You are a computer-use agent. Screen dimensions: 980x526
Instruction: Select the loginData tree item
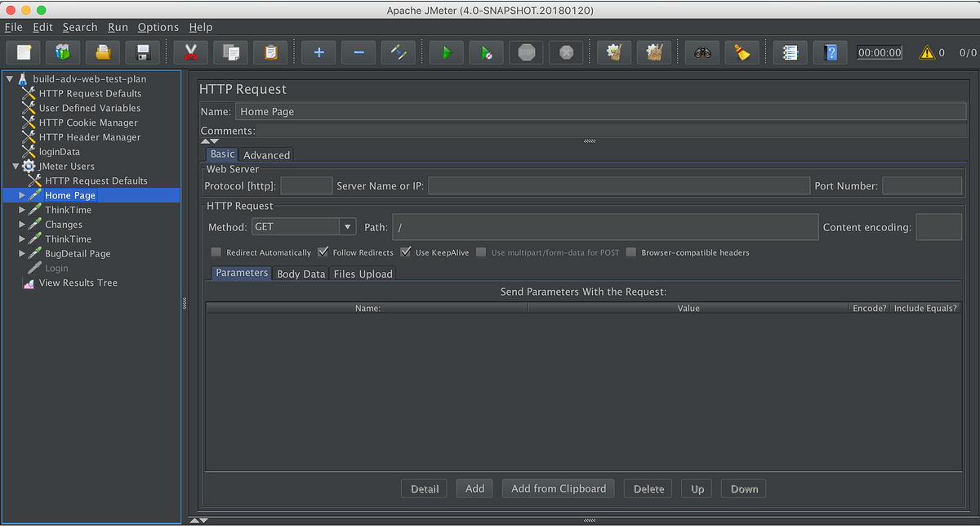coord(60,152)
